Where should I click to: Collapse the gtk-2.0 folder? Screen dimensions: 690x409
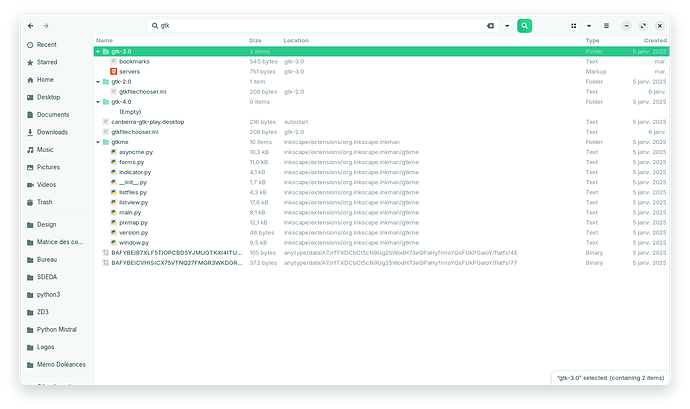98,82
